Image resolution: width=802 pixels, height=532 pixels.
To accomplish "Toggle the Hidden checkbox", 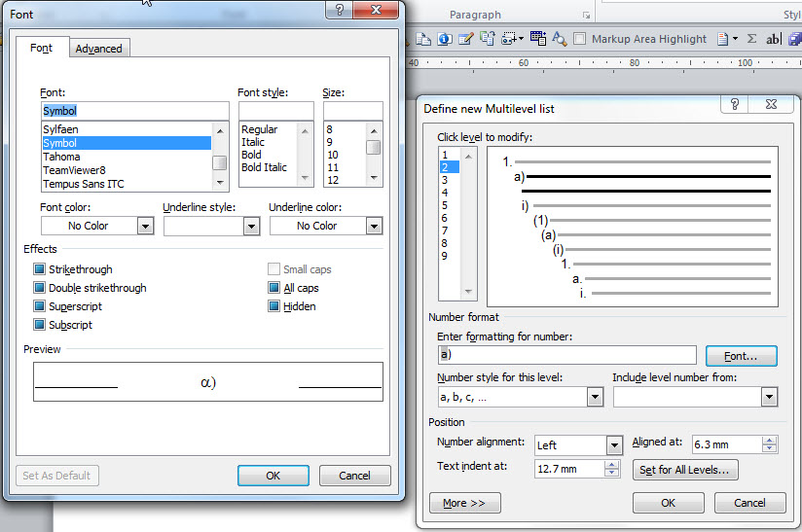I will pyautogui.click(x=273, y=306).
